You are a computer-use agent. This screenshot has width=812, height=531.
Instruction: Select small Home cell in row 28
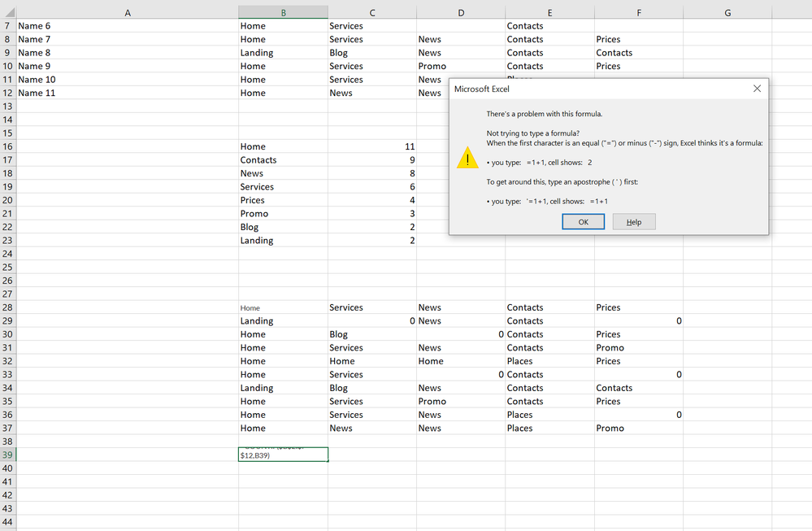tap(284, 307)
